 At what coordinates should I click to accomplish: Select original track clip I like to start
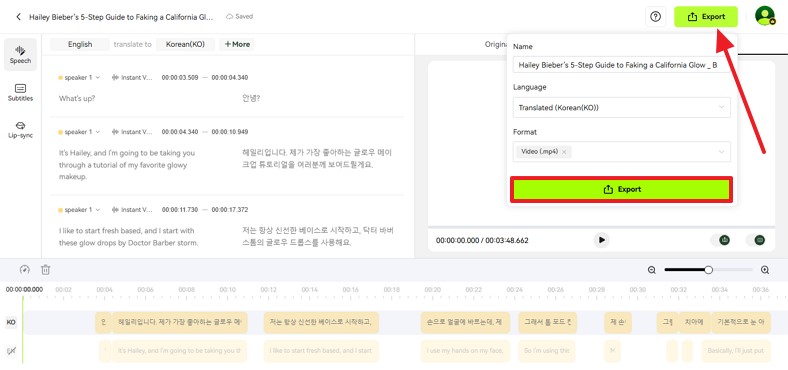321,351
